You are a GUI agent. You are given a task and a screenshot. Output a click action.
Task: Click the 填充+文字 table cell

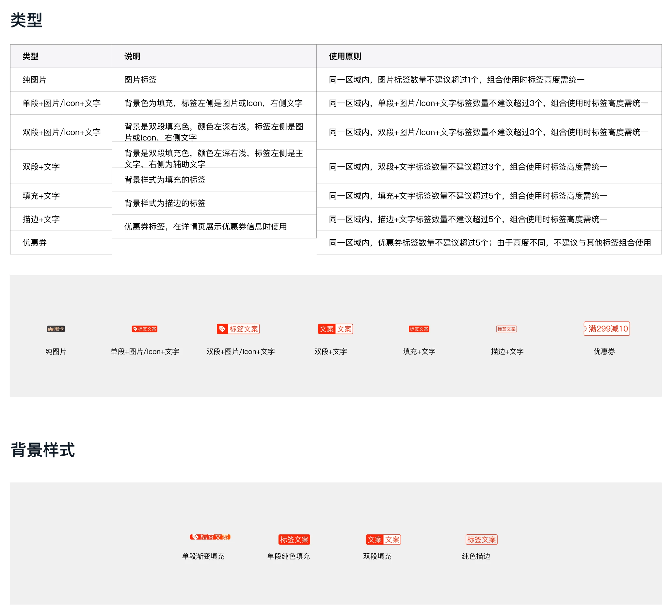(x=61, y=196)
